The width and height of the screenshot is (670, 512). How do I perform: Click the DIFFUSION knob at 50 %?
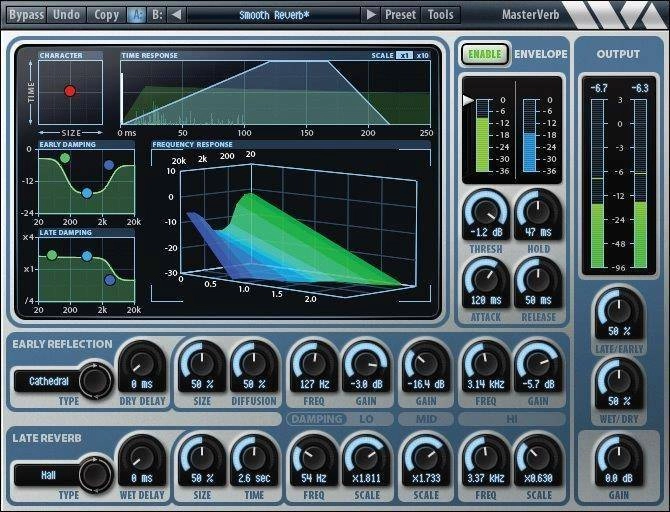coord(254,366)
